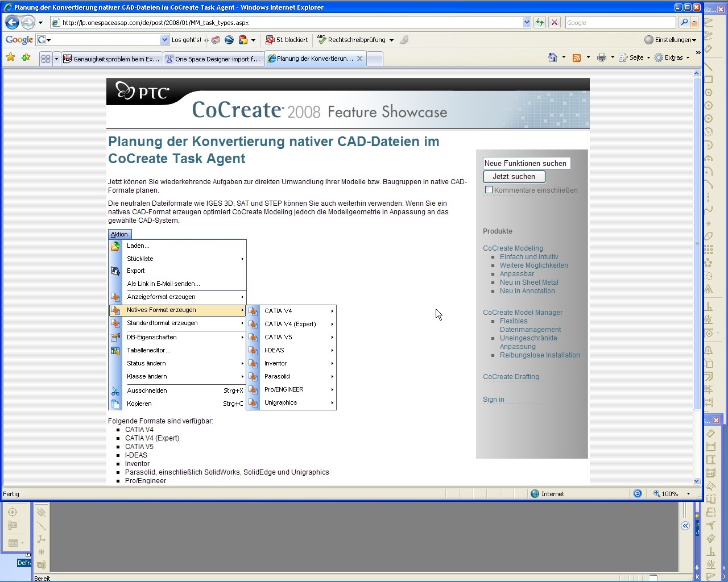The height and width of the screenshot is (582, 728).
Task: Stop loading with the red X icon
Action: (555, 22)
